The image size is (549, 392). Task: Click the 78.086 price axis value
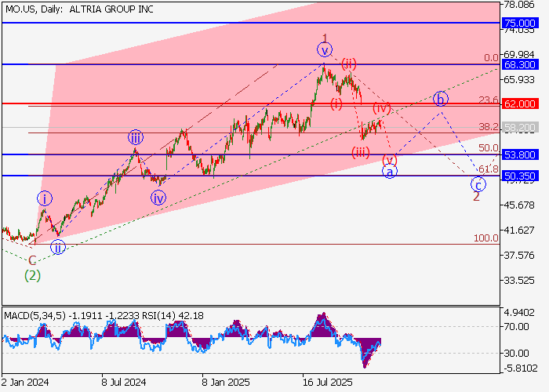(519, 5)
